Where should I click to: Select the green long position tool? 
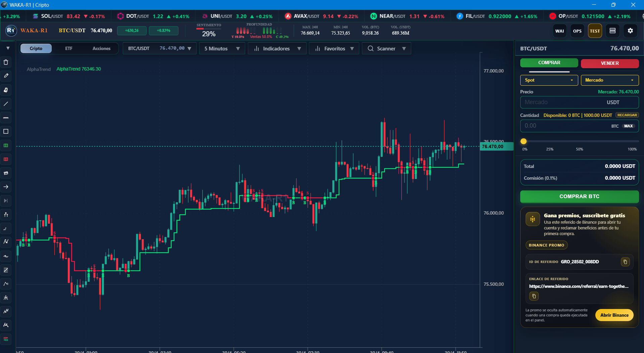(x=6, y=145)
